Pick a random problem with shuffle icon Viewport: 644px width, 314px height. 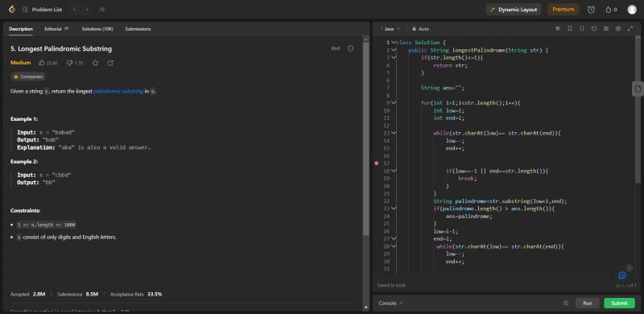102,10
